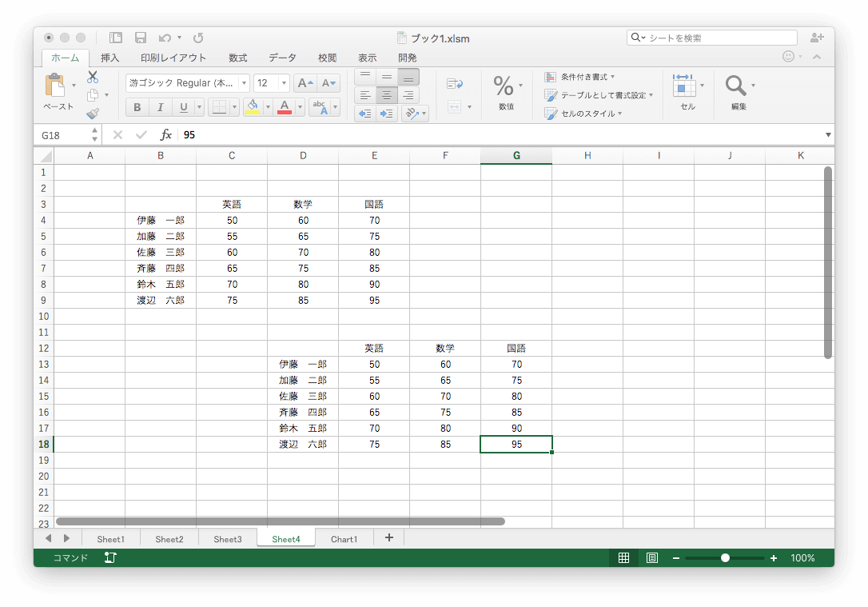Click the percent number format icon
This screenshot has width=868, height=607.
click(504, 86)
